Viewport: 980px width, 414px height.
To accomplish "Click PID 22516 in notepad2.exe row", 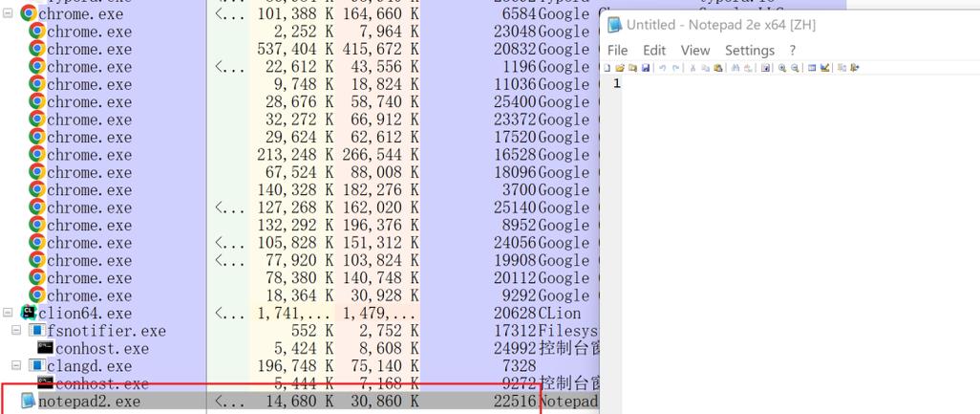I will (x=515, y=401).
